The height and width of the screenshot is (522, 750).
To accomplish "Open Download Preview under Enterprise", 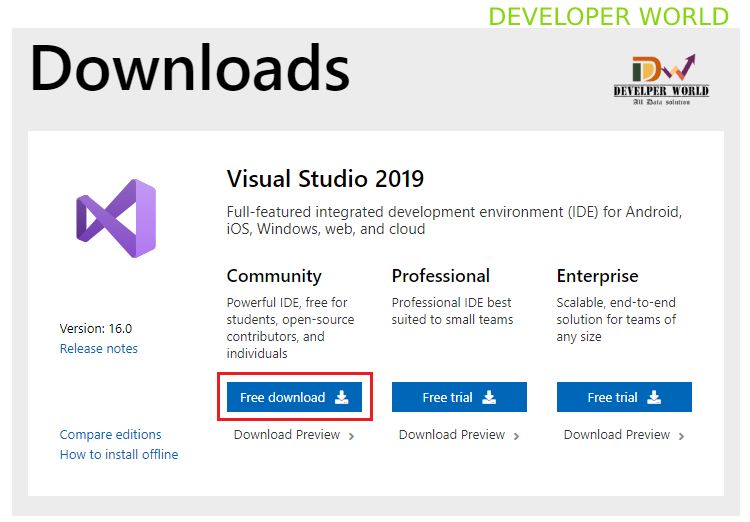I will pyautogui.click(x=617, y=434).
